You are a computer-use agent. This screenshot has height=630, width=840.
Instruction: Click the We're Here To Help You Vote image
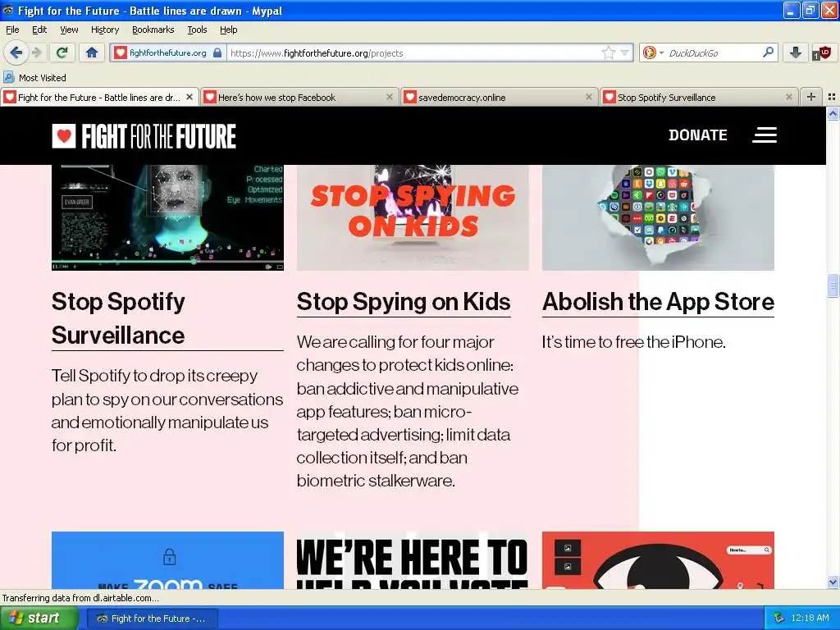click(413, 560)
